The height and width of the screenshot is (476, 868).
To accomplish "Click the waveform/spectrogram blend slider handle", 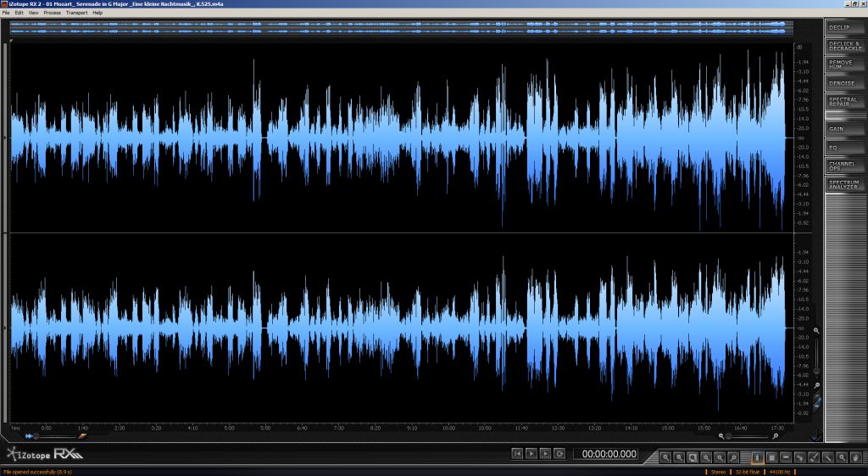I will click(36, 436).
